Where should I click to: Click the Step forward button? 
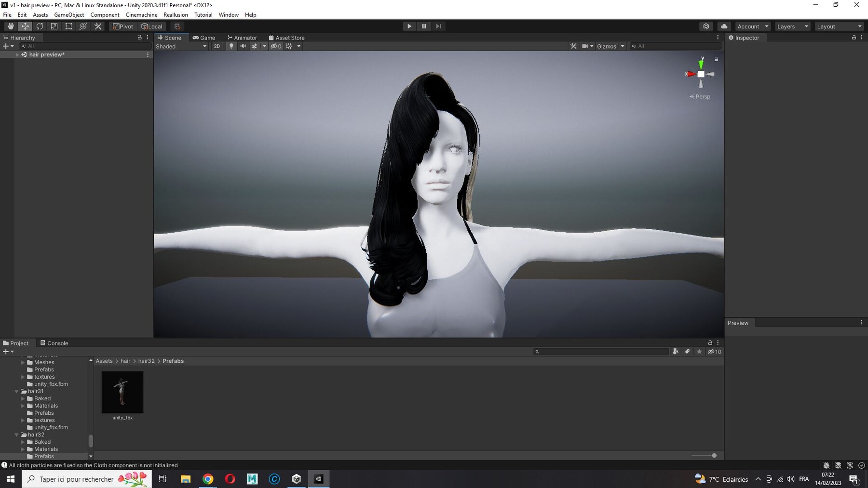click(x=438, y=26)
